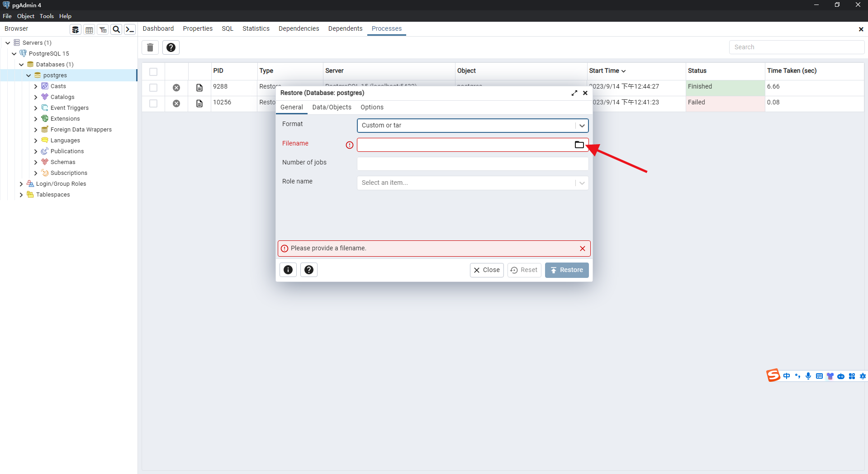The width and height of the screenshot is (868, 474).
Task: Stop process icon for PID 10256
Action: pyautogui.click(x=176, y=103)
